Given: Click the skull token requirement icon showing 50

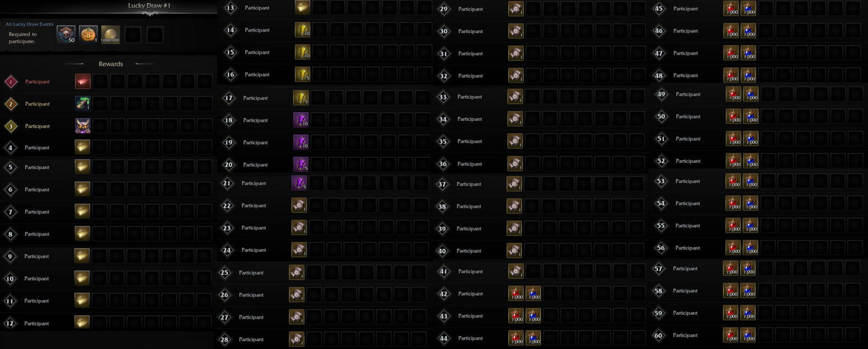Looking at the screenshot, I should click(66, 35).
